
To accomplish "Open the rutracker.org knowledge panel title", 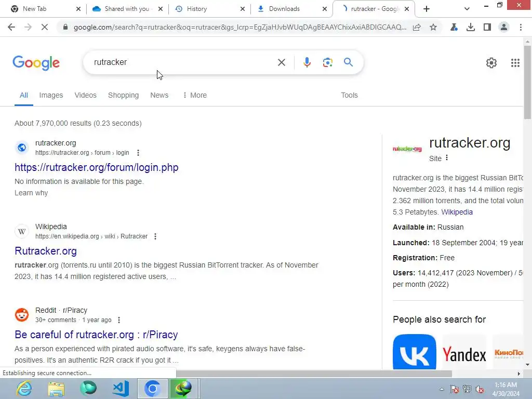I will point(470,143).
